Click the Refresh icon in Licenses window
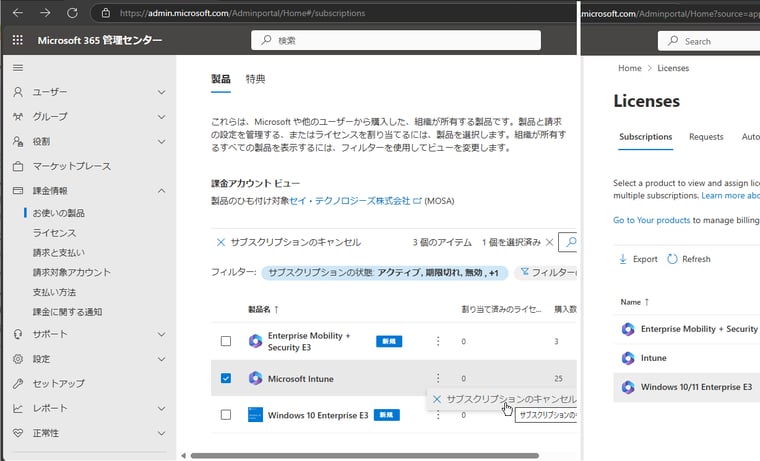The image size is (760, 461). (672, 259)
